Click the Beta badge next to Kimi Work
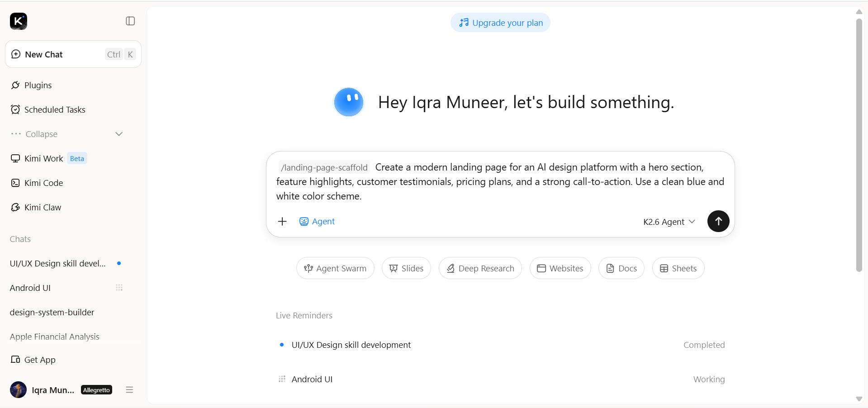This screenshot has width=868, height=408. pyautogui.click(x=77, y=158)
